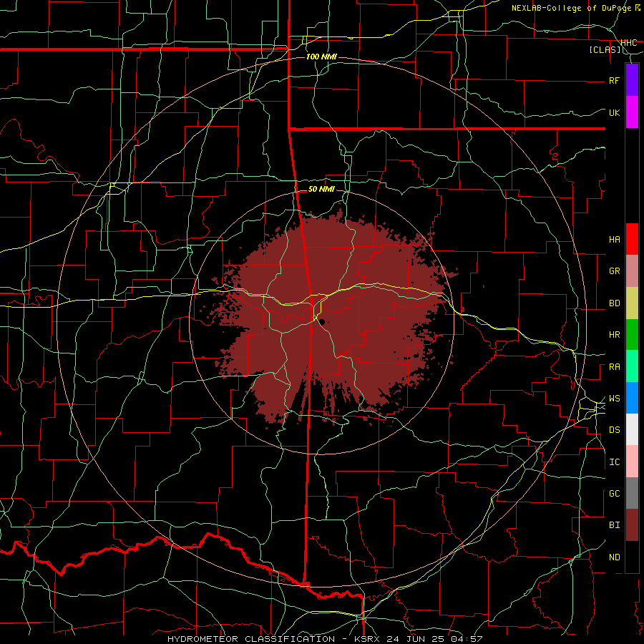
Task: Click the UK magenta legend swatch
Action: point(632,112)
